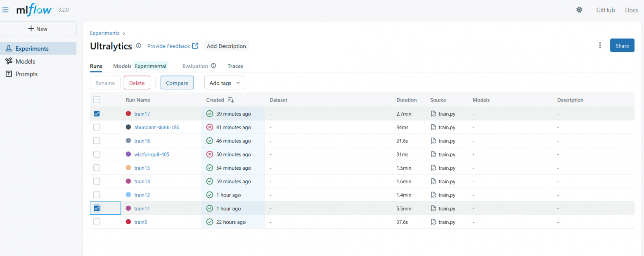
Task: Open the three-dot experiment options menu
Action: (600, 45)
